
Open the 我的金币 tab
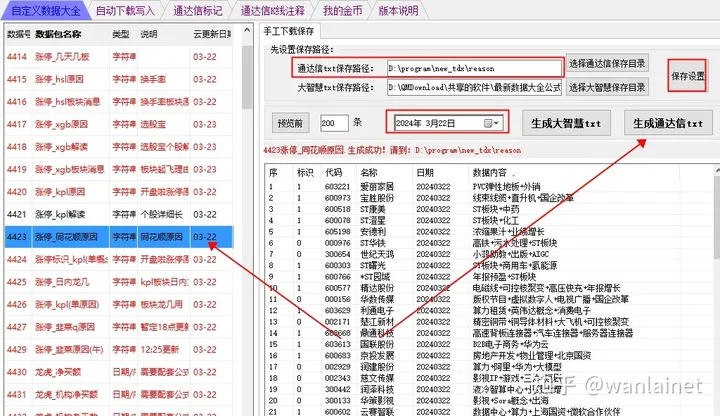pos(342,11)
